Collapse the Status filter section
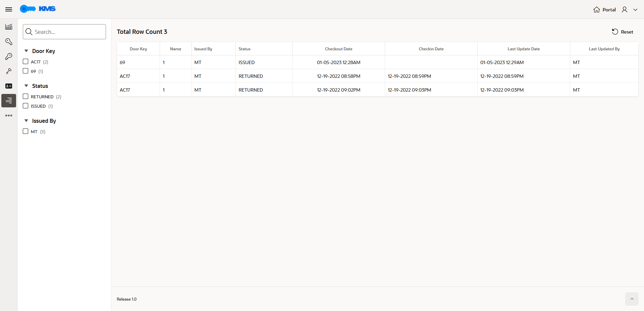 click(x=26, y=86)
